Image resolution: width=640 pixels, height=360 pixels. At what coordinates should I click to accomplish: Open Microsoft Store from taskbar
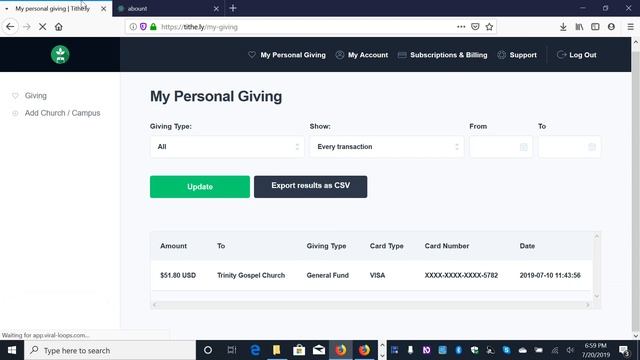299,350
